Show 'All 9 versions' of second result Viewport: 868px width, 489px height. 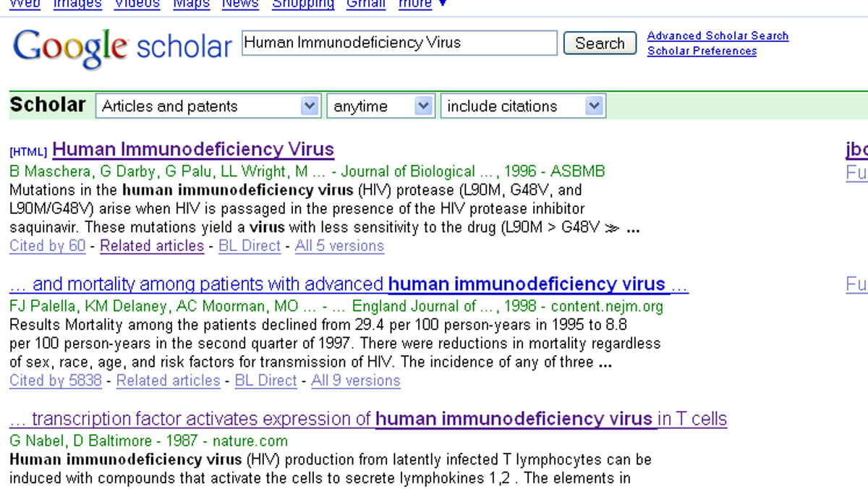355,380
